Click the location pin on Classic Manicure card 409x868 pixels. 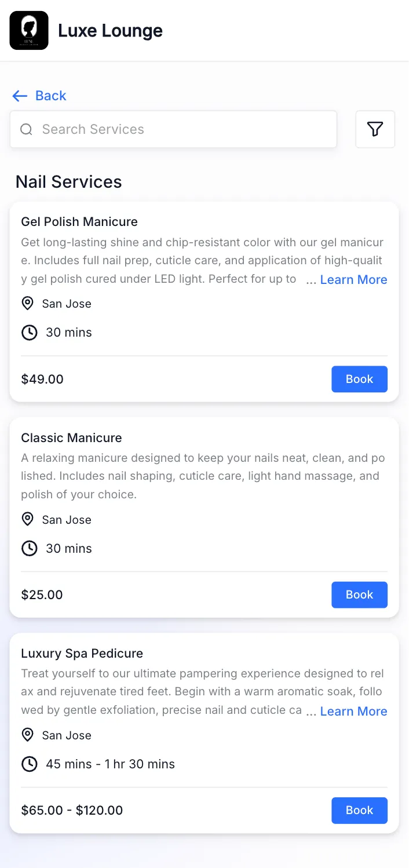27,519
